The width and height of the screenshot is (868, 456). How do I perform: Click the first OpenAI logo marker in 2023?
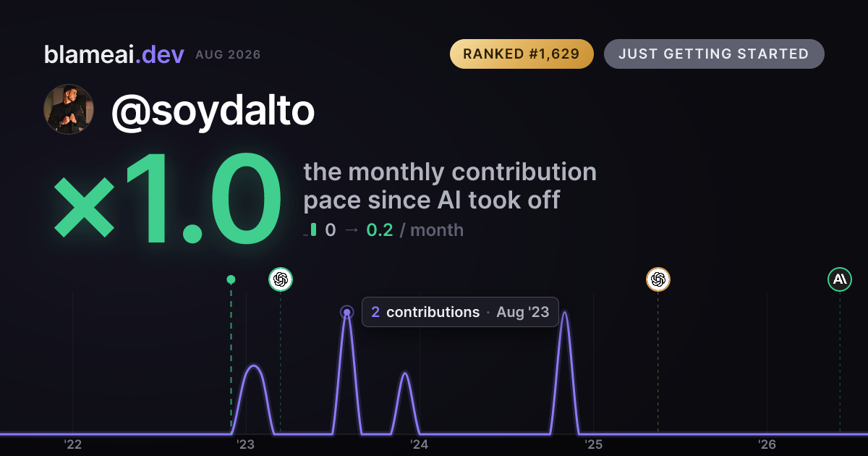pyautogui.click(x=281, y=279)
